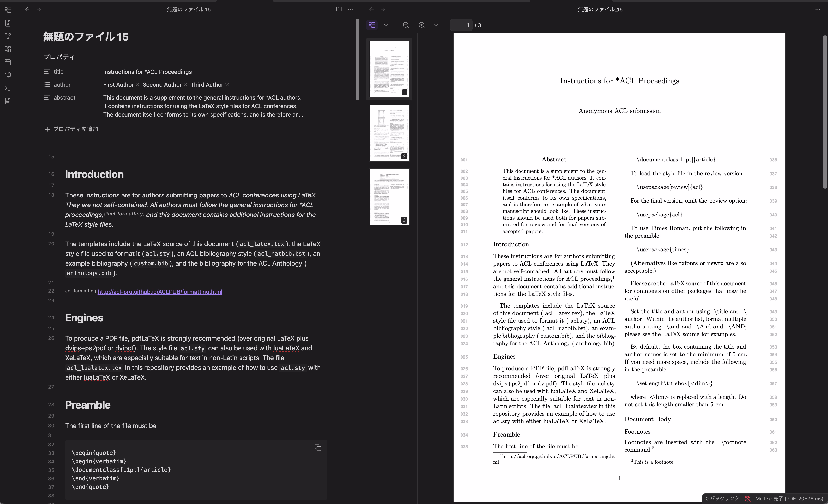
Task: Open the acl-org.github.io formatting link
Action: tap(160, 292)
